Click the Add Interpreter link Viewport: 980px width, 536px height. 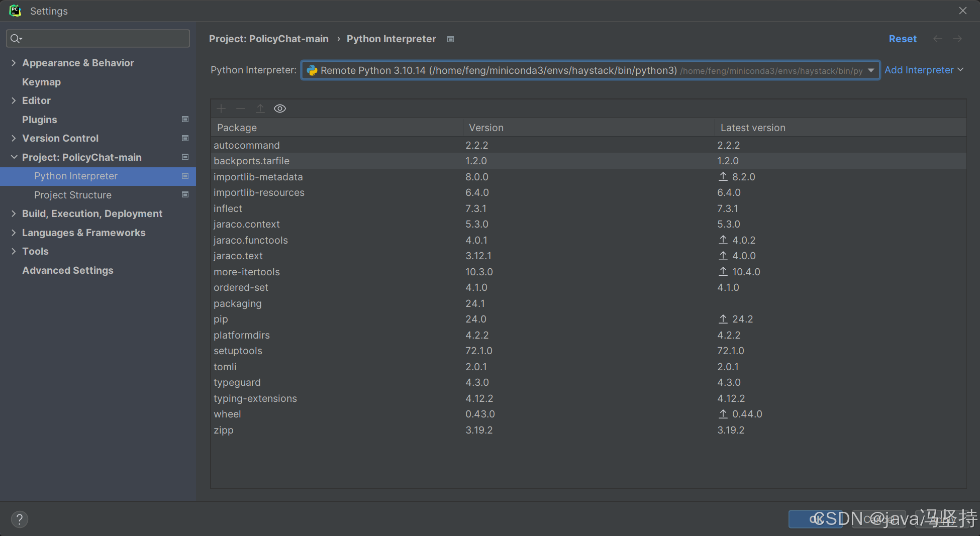point(919,70)
